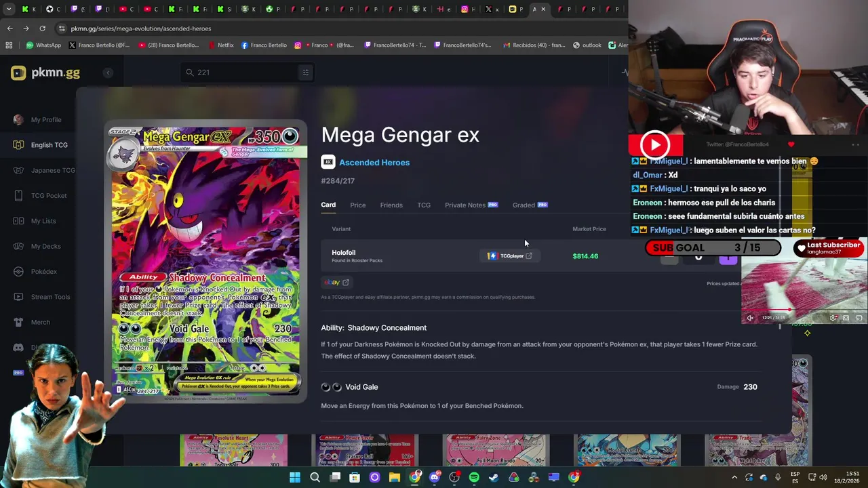The image size is (868, 488).
Task: Open Merch in the sidebar
Action: (32, 322)
